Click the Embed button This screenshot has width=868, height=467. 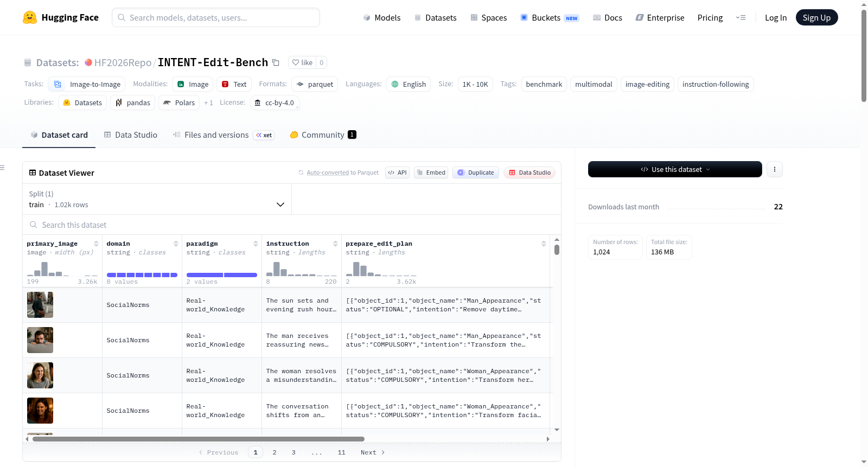[x=431, y=172]
